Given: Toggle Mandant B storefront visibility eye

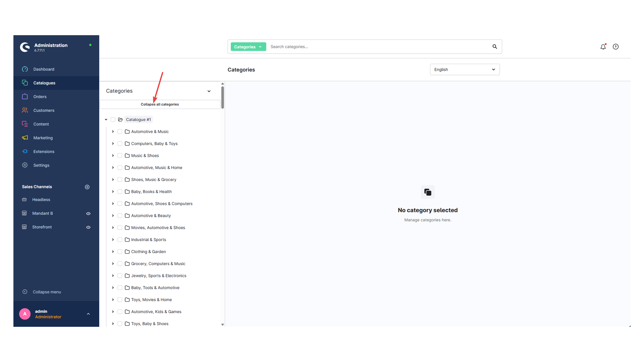Looking at the screenshot, I should click(x=88, y=214).
